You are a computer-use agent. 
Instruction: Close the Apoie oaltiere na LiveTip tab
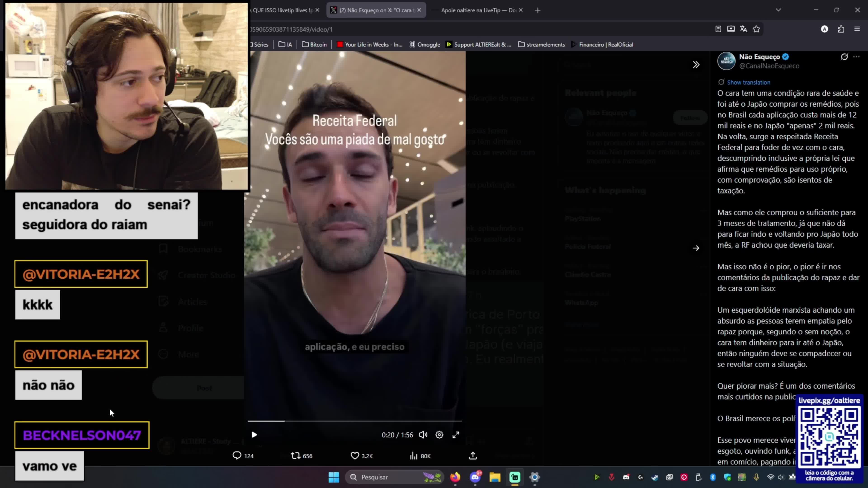click(521, 10)
